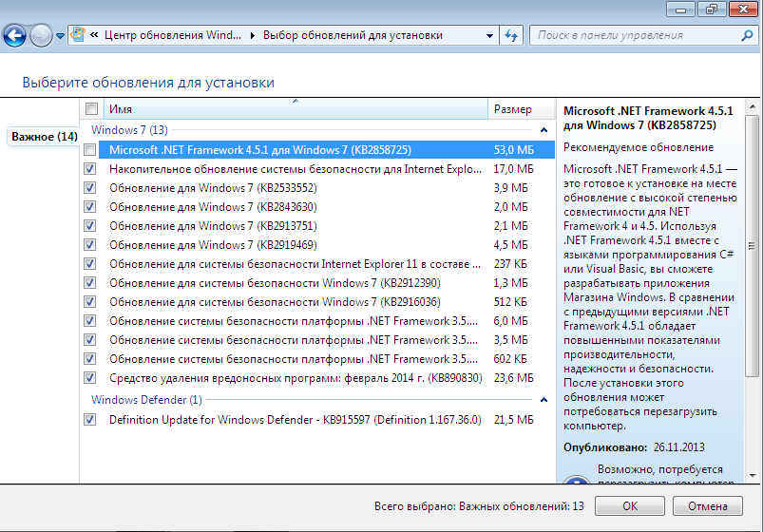
Task: Select row "Microsoft .NET Framework 4.5.1 для Windows 7"
Action: click(x=327, y=149)
